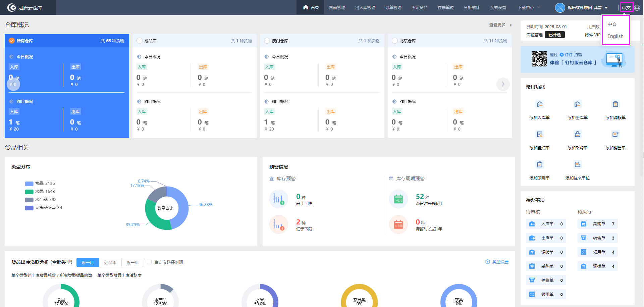
Task: Open the 冠唐软件顾问 user account dropdown
Action: click(582, 7)
